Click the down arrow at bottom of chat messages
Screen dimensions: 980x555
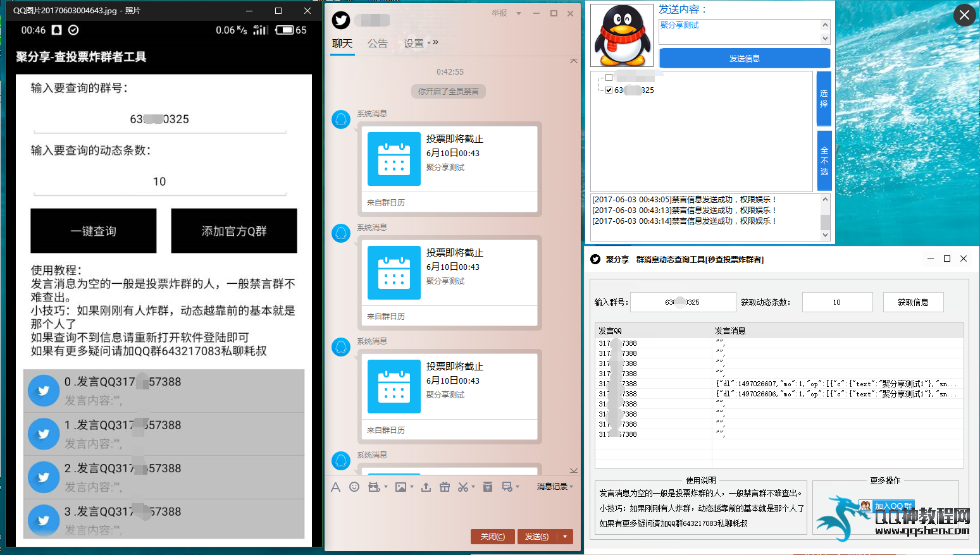574,470
